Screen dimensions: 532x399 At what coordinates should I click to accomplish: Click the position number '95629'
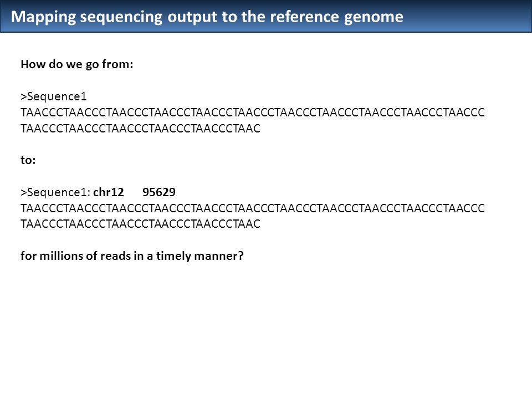point(159,192)
